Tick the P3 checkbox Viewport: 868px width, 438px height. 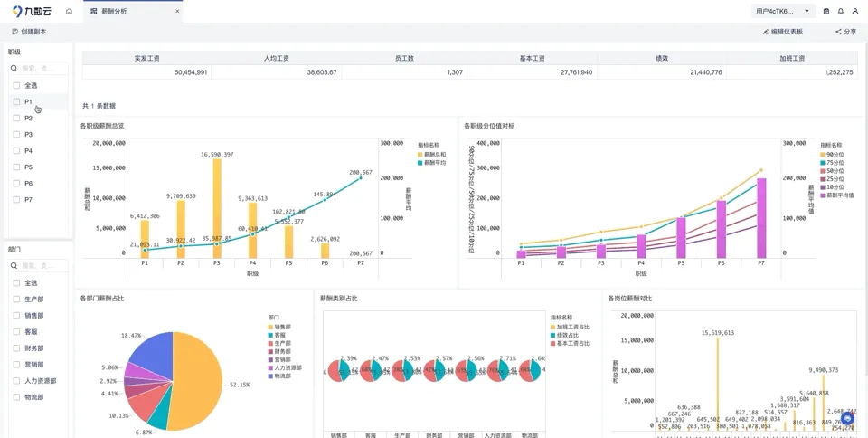16,134
